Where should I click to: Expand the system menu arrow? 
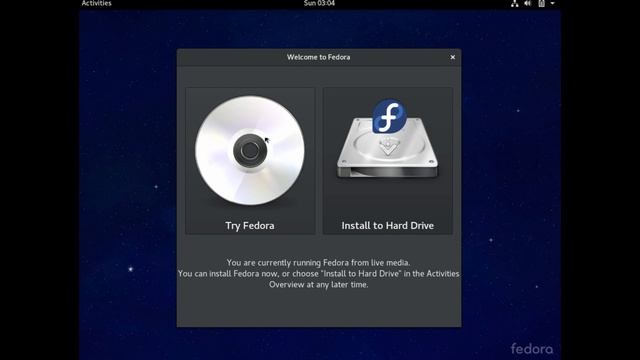(552, 4)
